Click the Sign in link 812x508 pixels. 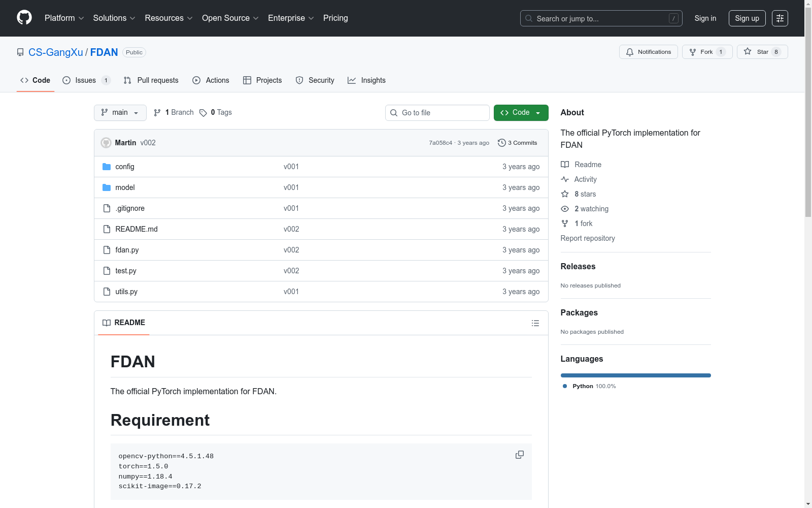click(705, 18)
